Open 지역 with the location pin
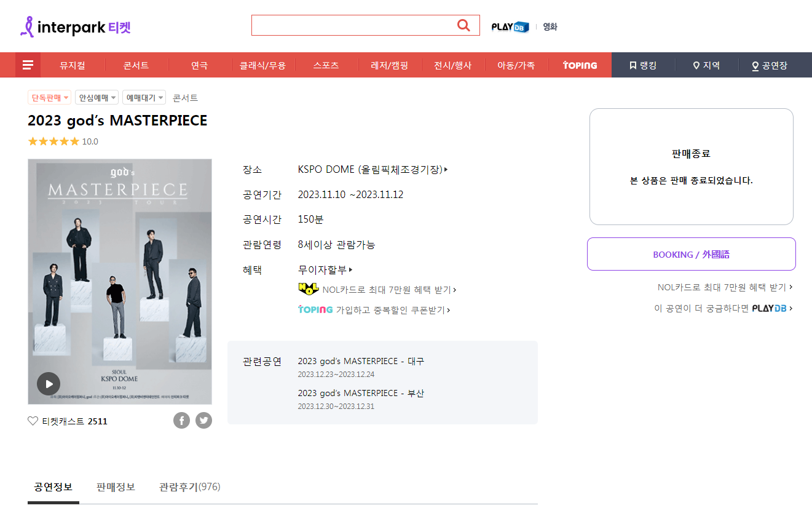 (706, 65)
